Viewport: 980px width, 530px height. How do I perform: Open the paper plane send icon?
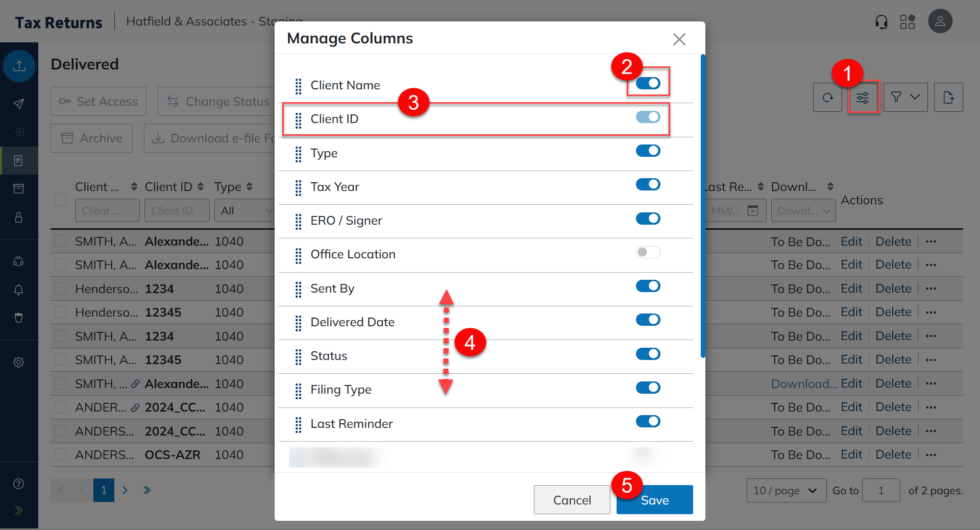coord(19,104)
